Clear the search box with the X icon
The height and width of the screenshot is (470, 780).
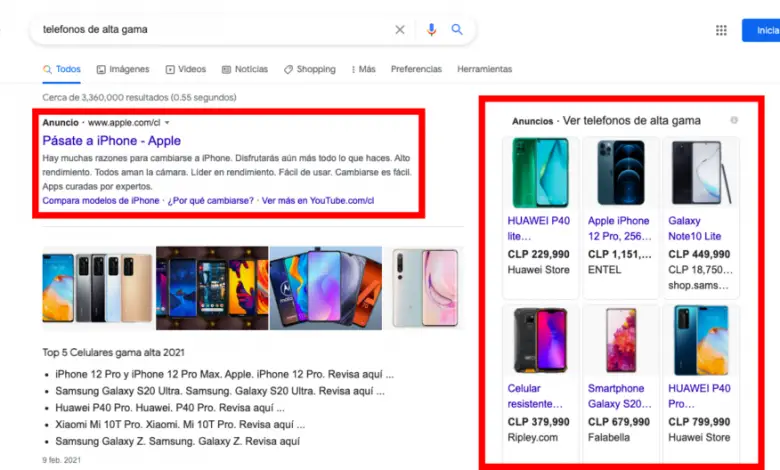pyautogui.click(x=400, y=30)
